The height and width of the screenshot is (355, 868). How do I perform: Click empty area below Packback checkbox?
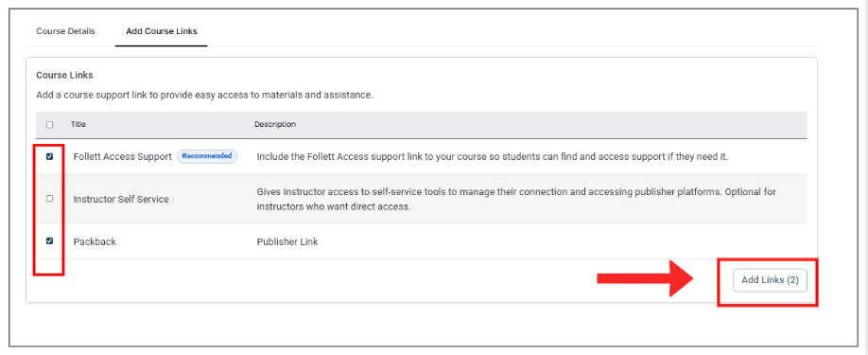pos(50,265)
